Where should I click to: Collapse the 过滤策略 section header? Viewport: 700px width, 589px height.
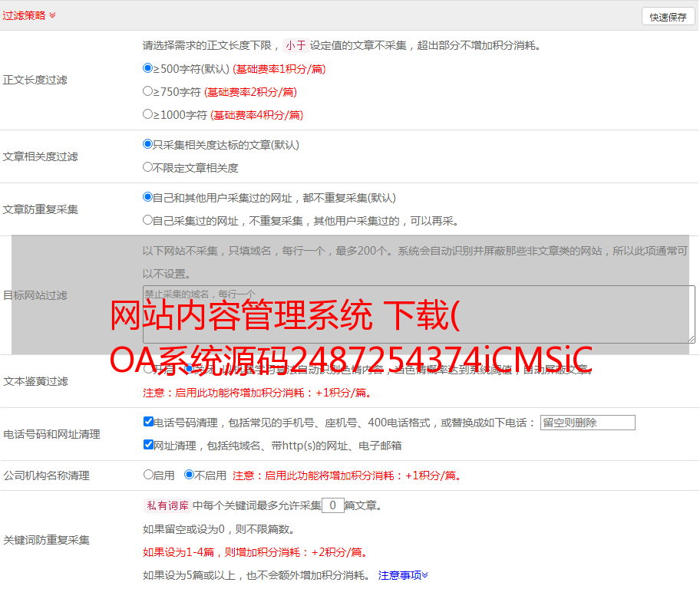tap(29, 15)
